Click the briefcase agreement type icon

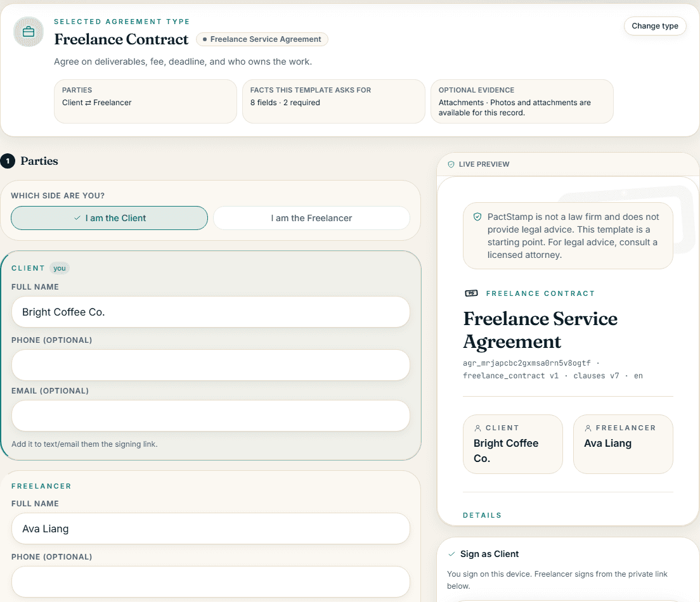[29, 32]
